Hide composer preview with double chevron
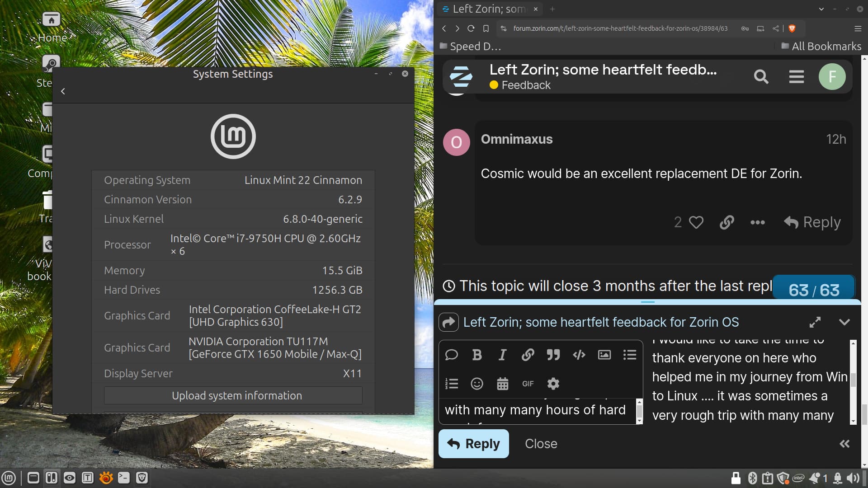 [844, 444]
